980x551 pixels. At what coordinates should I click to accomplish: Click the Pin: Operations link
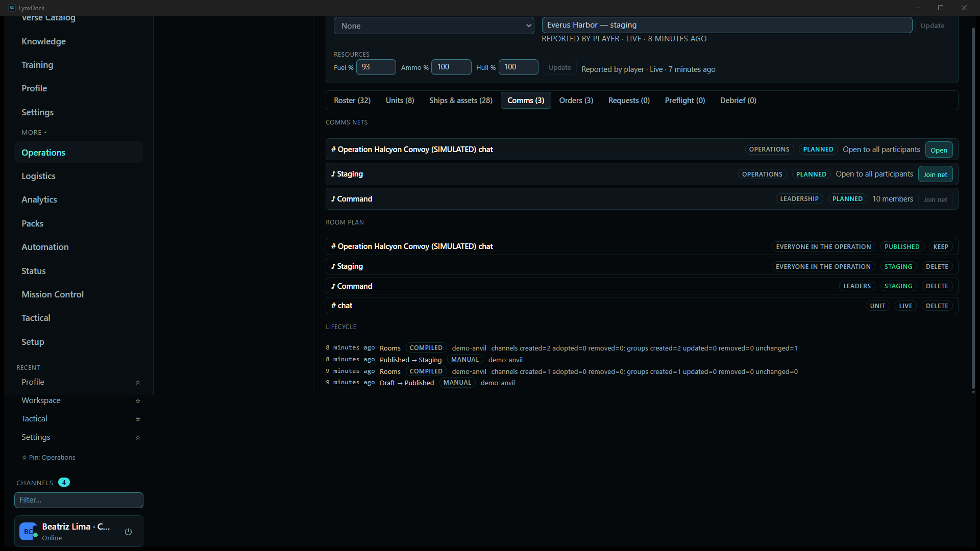48,458
